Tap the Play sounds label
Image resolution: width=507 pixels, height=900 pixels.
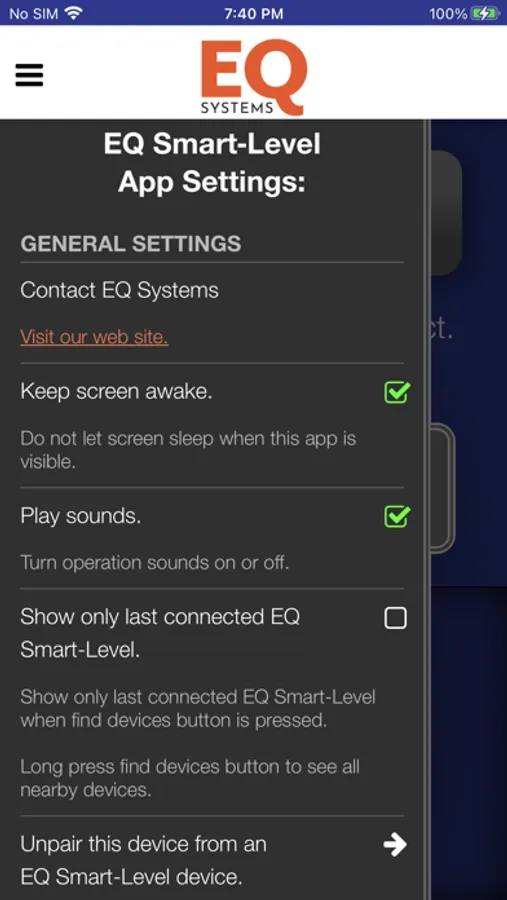tap(80, 517)
